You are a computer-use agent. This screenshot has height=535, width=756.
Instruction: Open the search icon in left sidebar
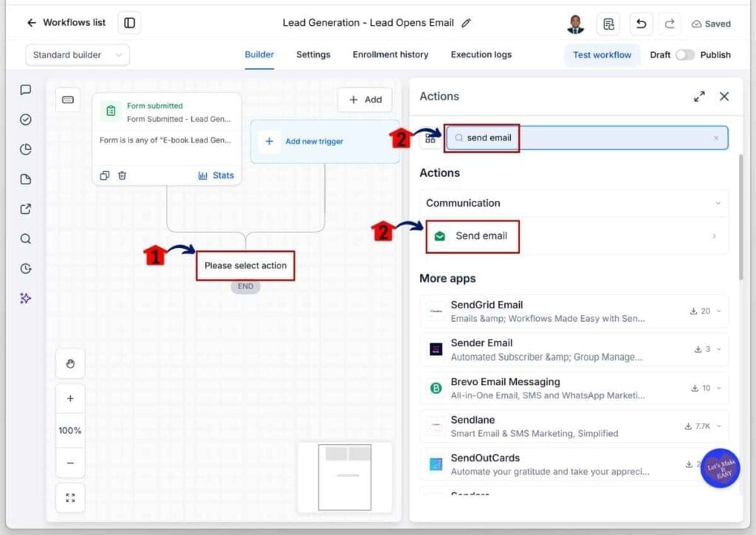point(26,238)
